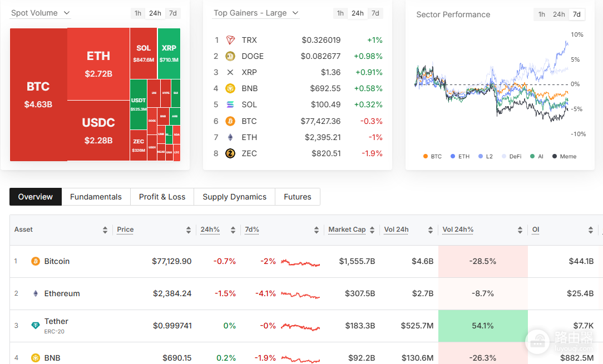Screen dimensions: 603x364
Task: Toggle ETH series in Sector Performance legend
Action: [x=460, y=157]
